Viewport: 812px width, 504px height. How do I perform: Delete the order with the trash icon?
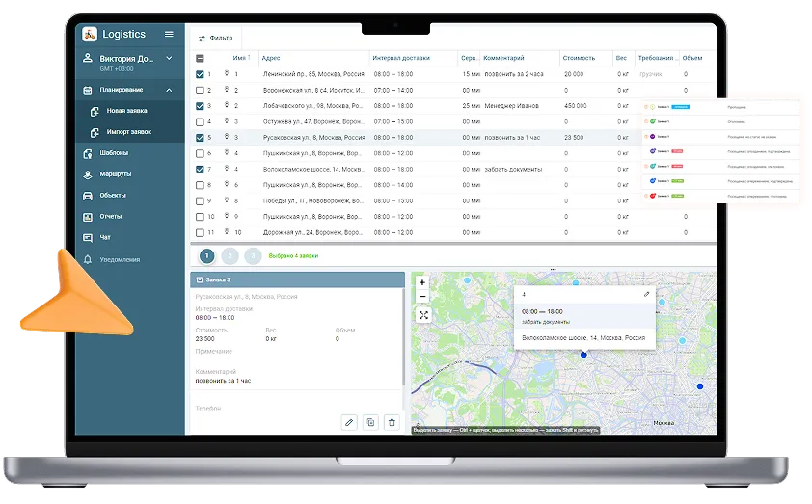click(x=392, y=422)
